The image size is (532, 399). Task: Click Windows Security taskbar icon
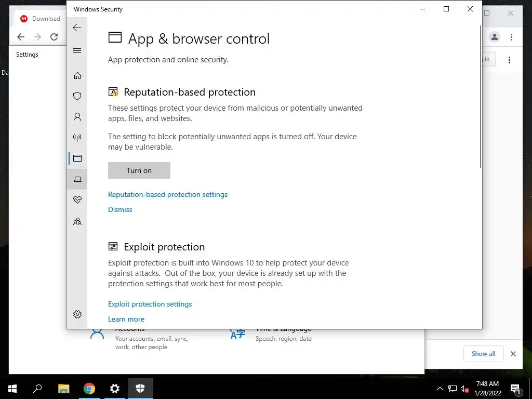pyautogui.click(x=140, y=389)
